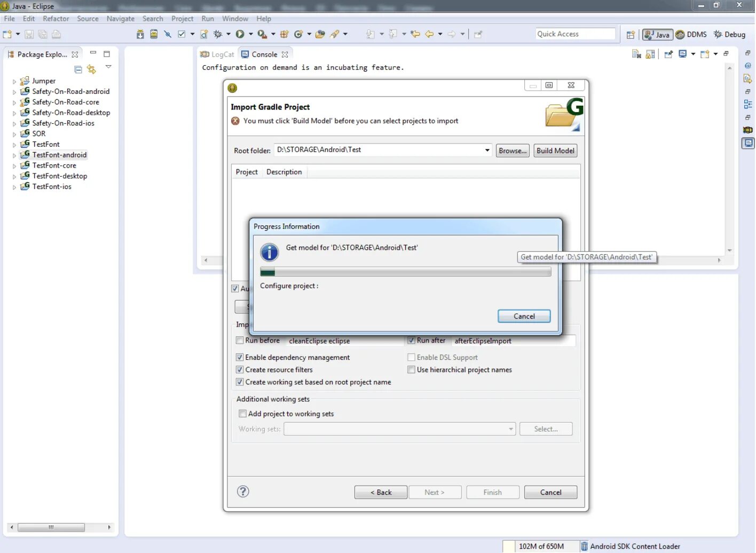The image size is (756, 553).
Task: Click the Root folder path field
Action: [x=379, y=150]
